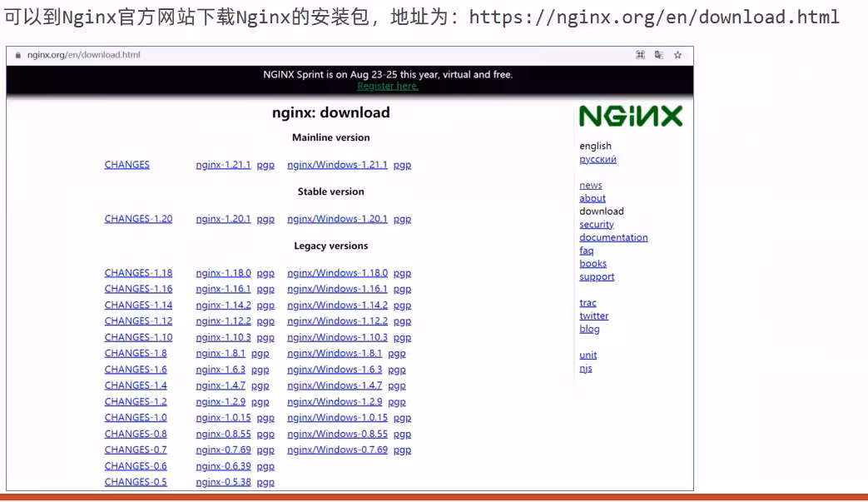Screen dimensions: 868x502
Task: Open the Register here link in banner
Action: tap(388, 86)
